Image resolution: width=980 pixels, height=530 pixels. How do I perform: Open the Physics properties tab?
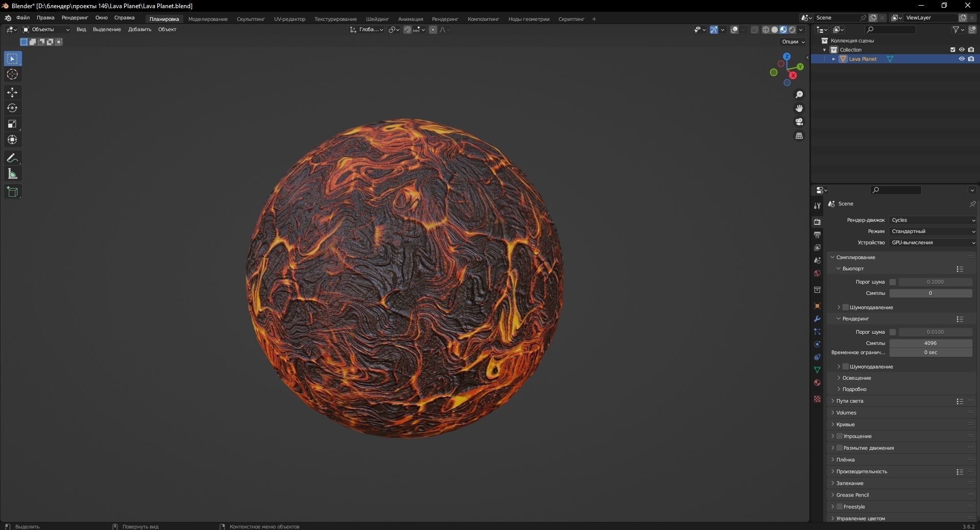(817, 344)
